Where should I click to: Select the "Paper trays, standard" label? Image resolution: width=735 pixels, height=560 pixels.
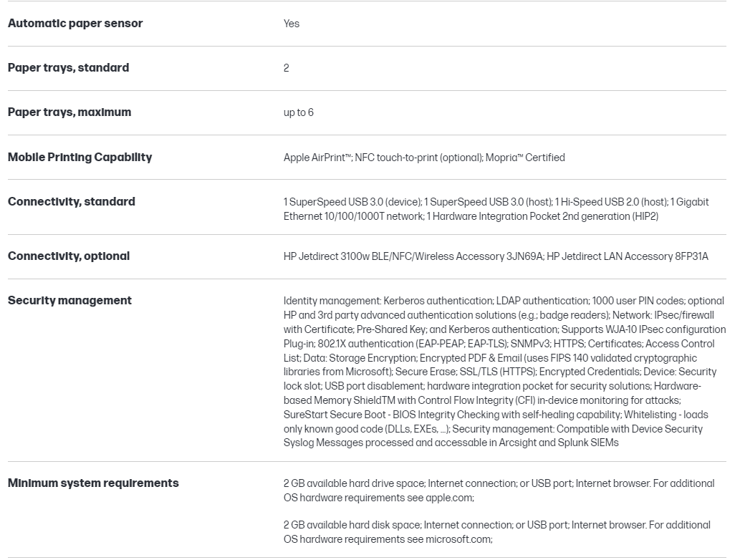[x=69, y=68]
